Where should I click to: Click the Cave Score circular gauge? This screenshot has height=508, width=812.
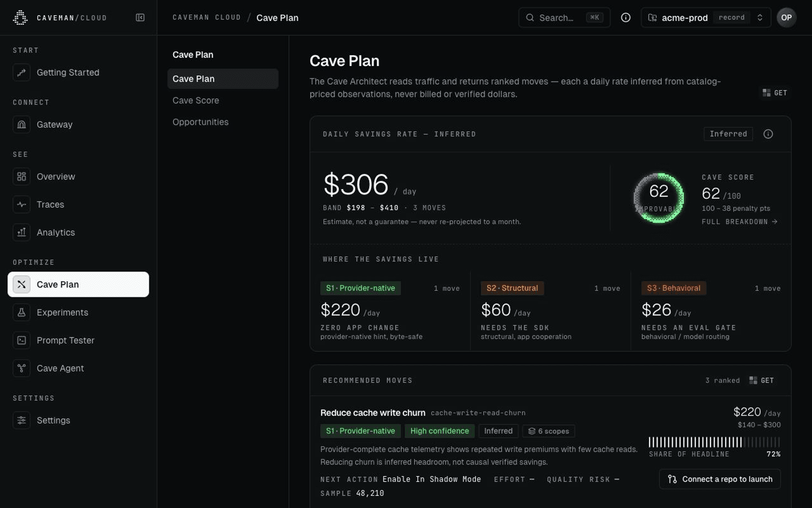click(x=659, y=198)
